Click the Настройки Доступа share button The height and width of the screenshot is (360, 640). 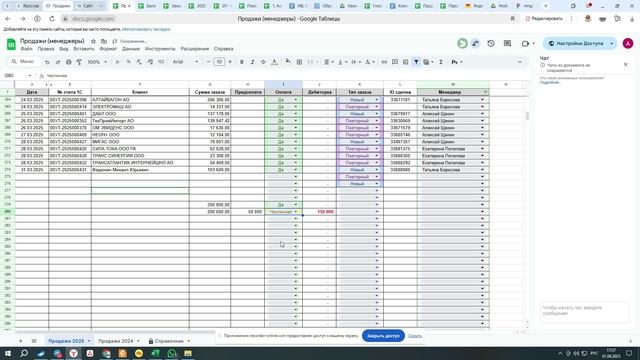coord(576,43)
